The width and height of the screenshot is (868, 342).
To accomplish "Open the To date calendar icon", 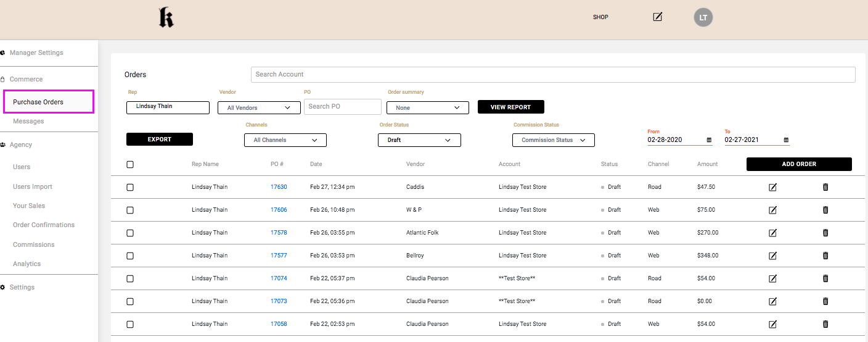I will (x=786, y=140).
